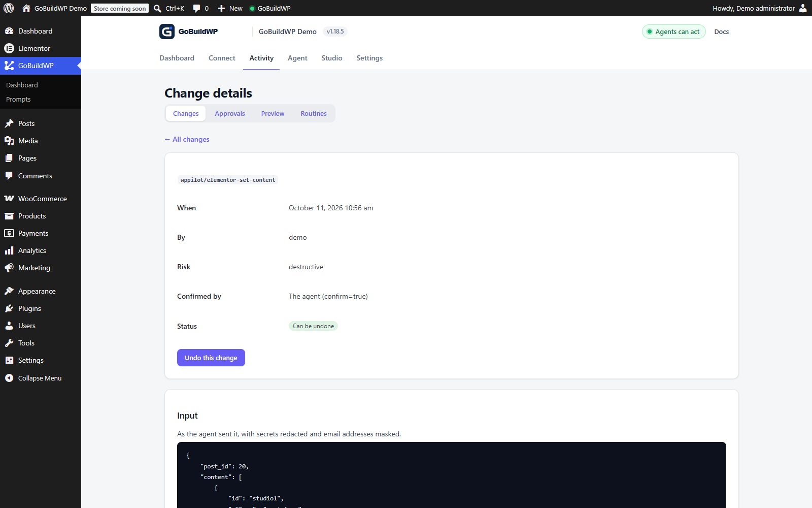
Task: Open the Studio tab
Action: (332, 58)
